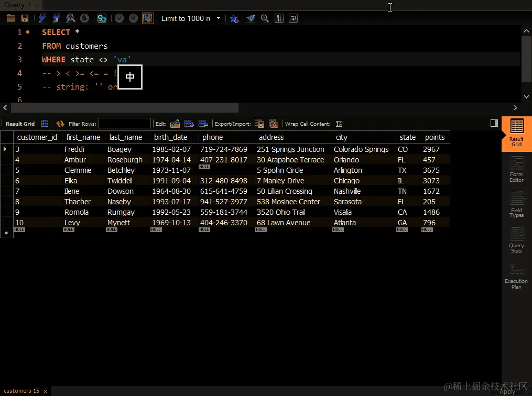The width and height of the screenshot is (532, 396).
Task: Sort by the customer_id column header
Action: (x=37, y=137)
